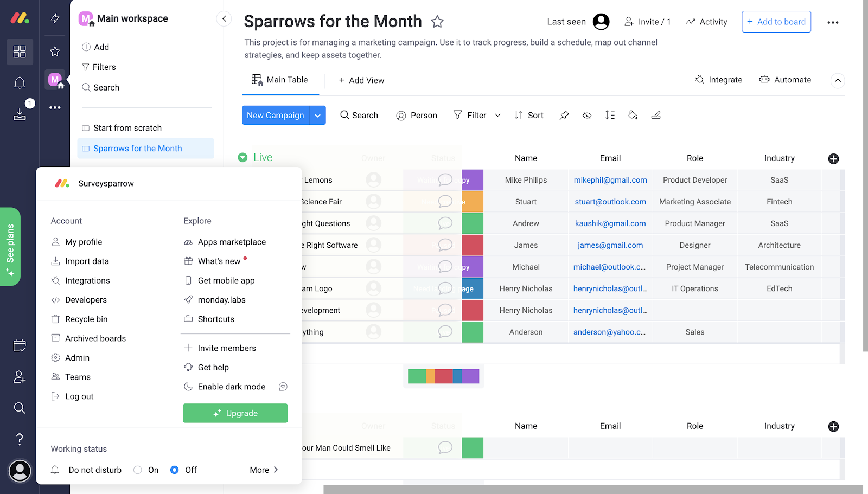The height and width of the screenshot is (494, 868).
Task: Switch to the Main Table tab
Action: 280,80
